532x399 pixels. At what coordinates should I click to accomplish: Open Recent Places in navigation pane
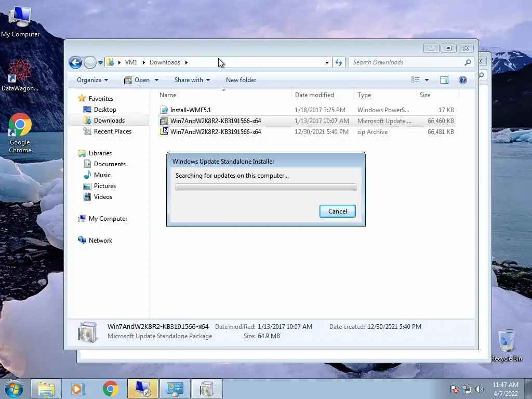pyautogui.click(x=112, y=131)
